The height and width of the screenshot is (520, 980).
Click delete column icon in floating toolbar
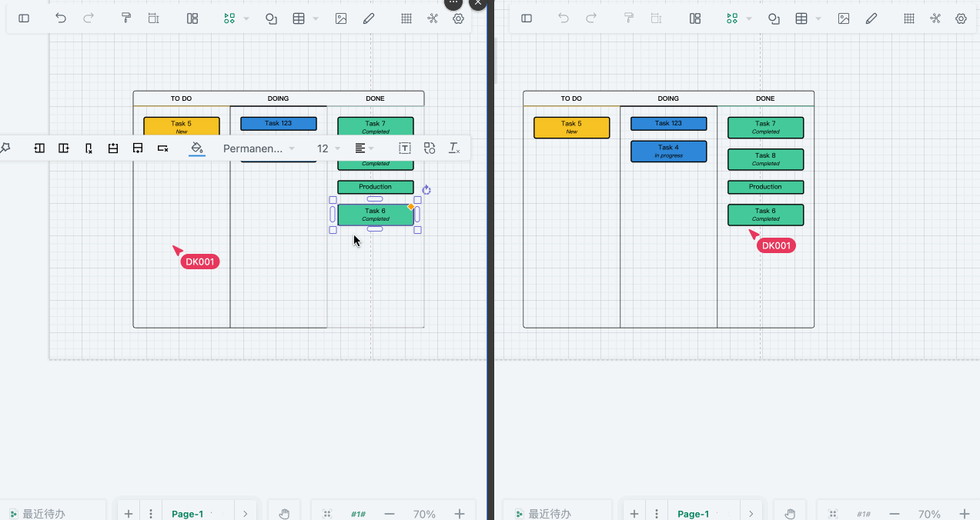89,148
